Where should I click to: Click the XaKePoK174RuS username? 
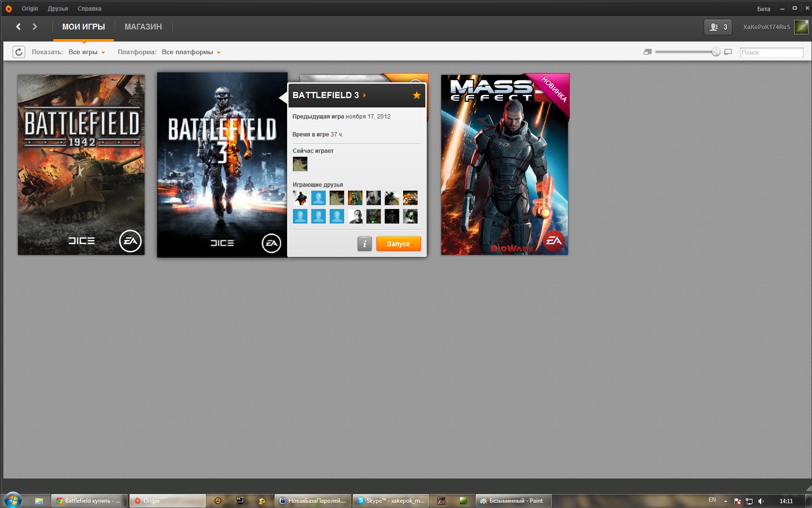pos(767,27)
